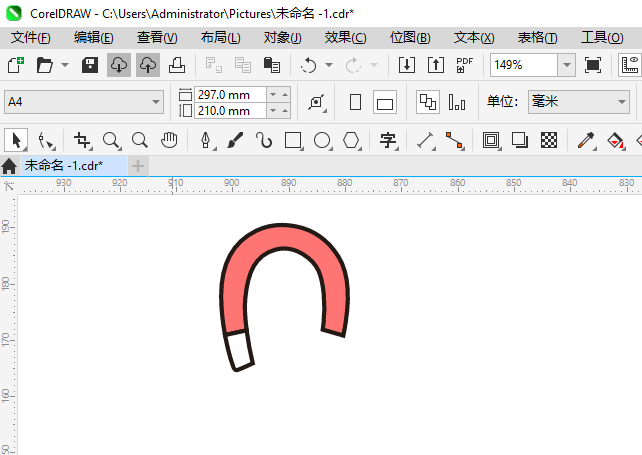Add a new document tab with plus
642x455 pixels.
tap(138, 166)
